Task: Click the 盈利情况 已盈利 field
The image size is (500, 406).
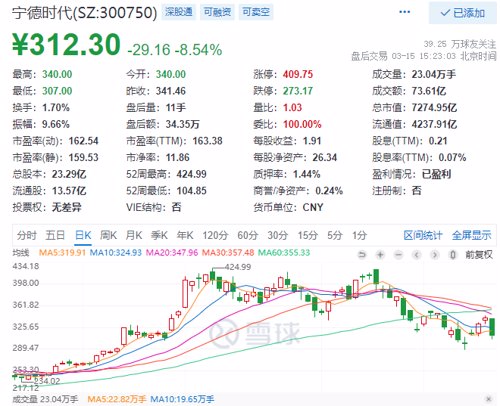Action: [x=412, y=174]
